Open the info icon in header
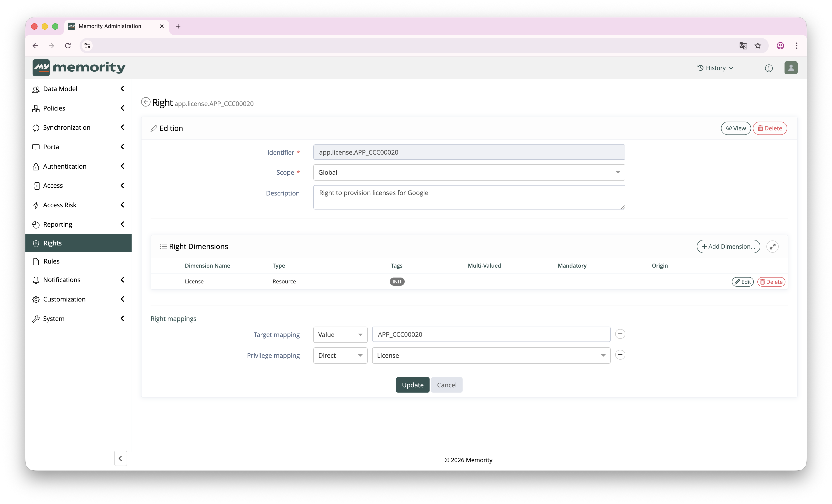 pos(768,68)
